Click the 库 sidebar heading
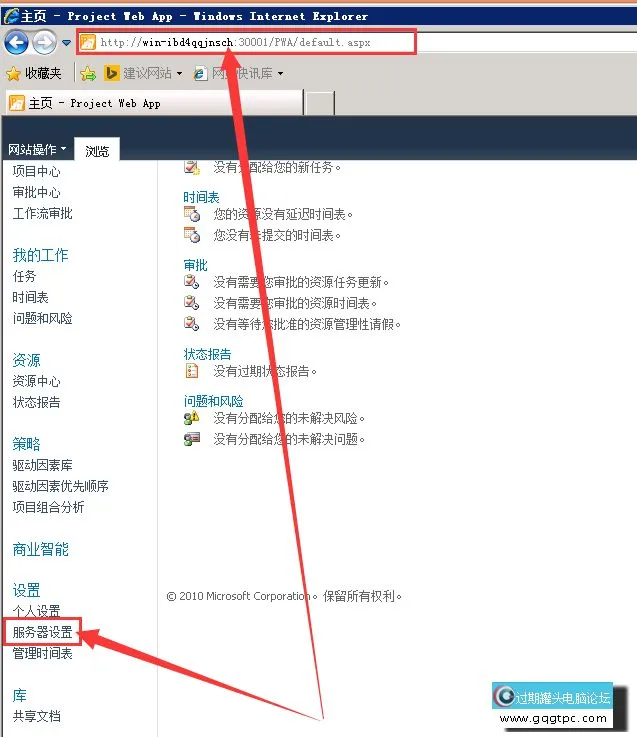 19,695
